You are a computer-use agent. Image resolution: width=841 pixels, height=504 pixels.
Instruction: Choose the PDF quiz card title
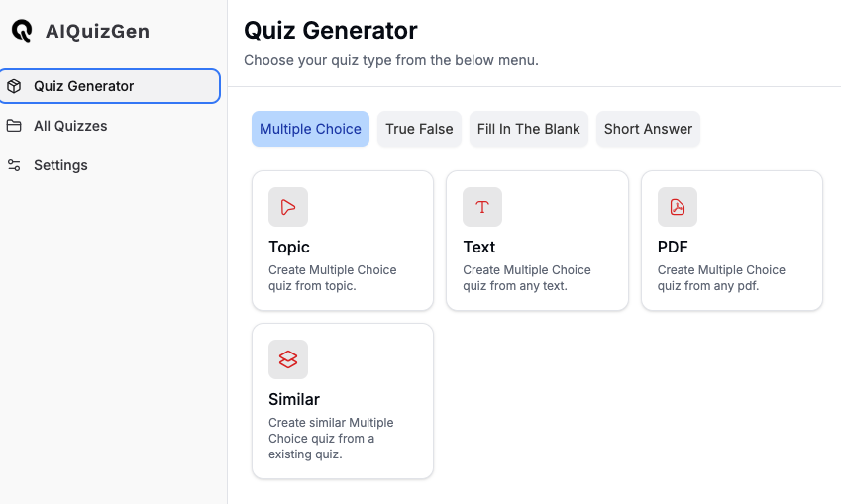click(x=673, y=247)
